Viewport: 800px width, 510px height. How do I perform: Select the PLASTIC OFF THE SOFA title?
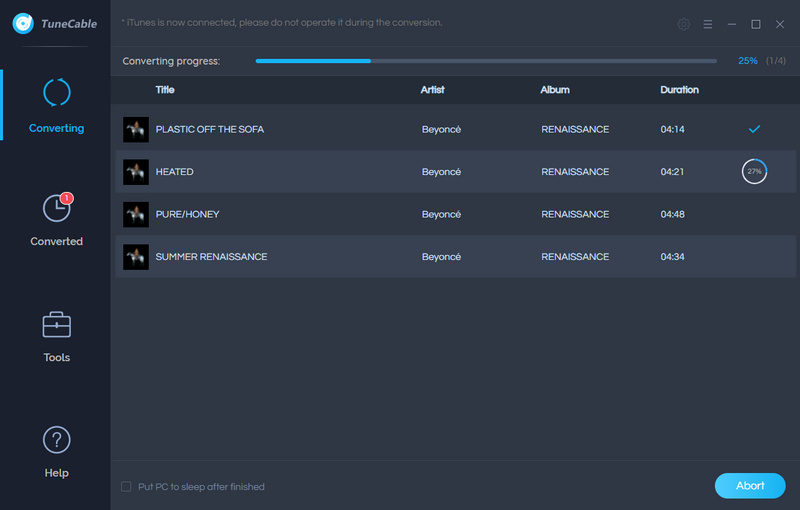pos(210,129)
